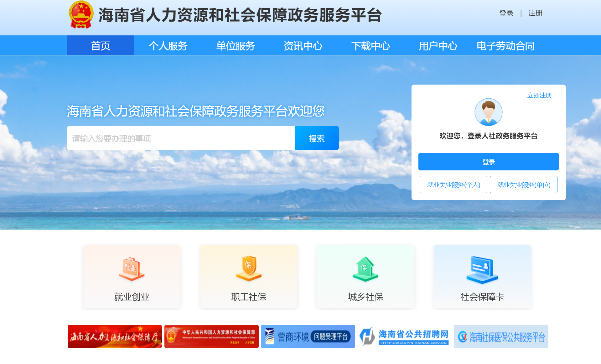This screenshot has width=601, height=364.
Task: Open the 营商环境 问题受理平台 banner
Action: tap(308, 336)
